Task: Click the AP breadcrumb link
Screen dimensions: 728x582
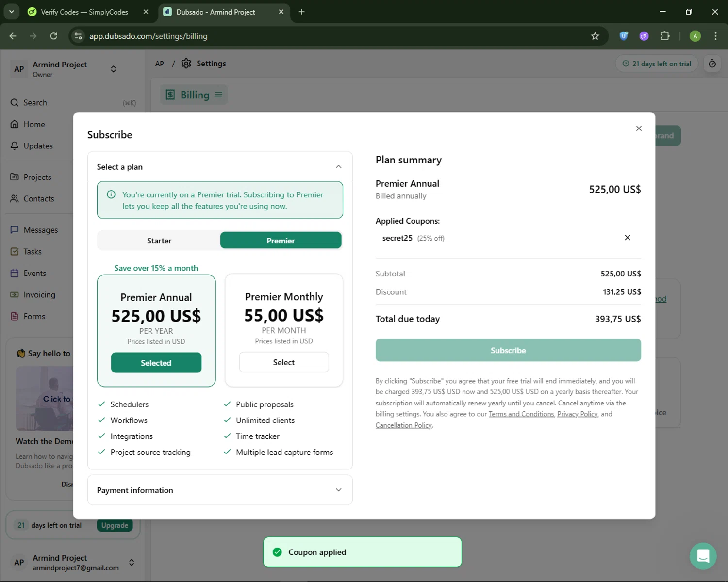Action: (x=160, y=64)
